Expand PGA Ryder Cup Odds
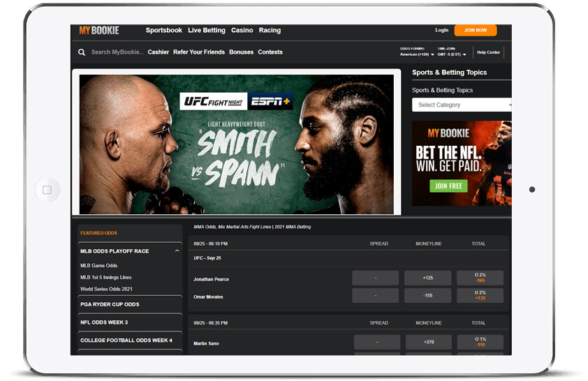Image resolution: width=588 pixels, height=381 pixels. (130, 304)
